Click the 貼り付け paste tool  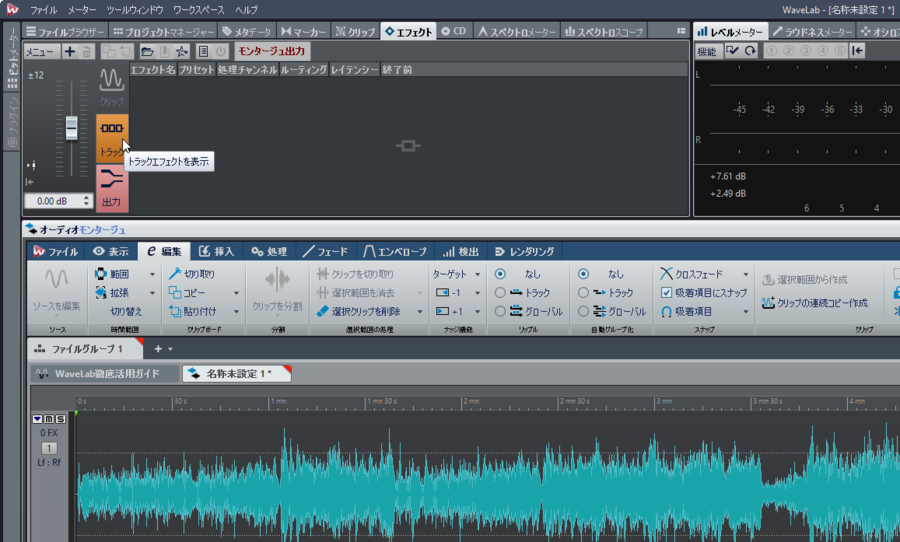click(192, 311)
